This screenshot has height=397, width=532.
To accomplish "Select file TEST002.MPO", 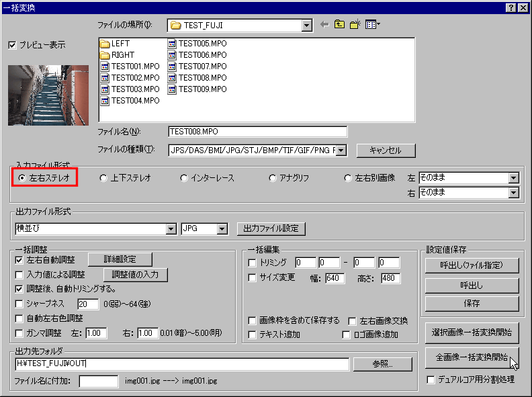I will click(x=130, y=78).
